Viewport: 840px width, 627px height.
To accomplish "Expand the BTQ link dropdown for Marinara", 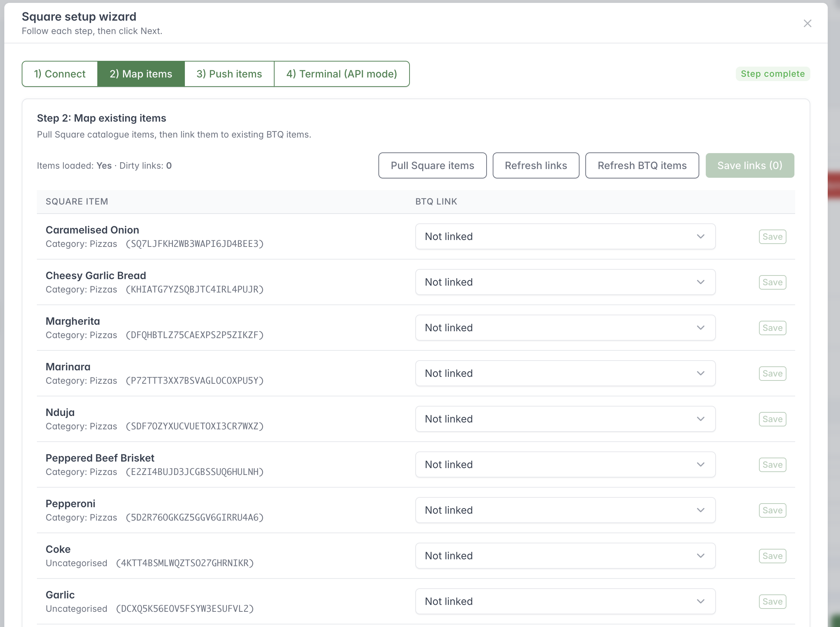I will pos(565,373).
